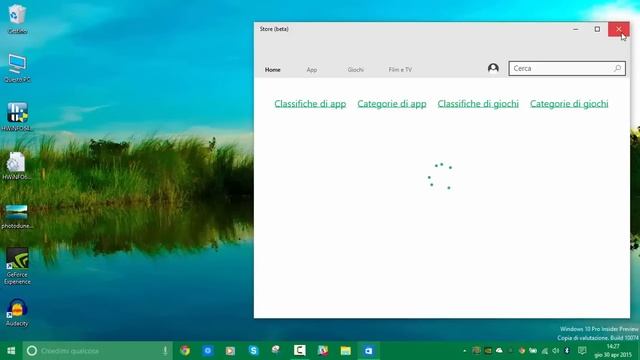Image resolution: width=640 pixels, height=360 pixels.
Task: Minimize the Store (beta) window
Action: pyautogui.click(x=576, y=29)
